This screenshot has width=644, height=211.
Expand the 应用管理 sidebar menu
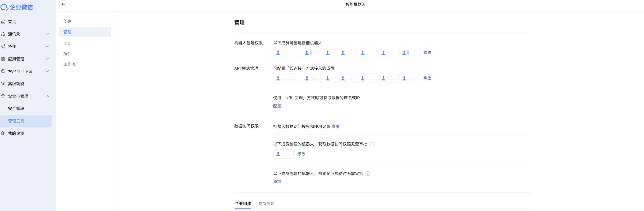pyautogui.click(x=47, y=59)
